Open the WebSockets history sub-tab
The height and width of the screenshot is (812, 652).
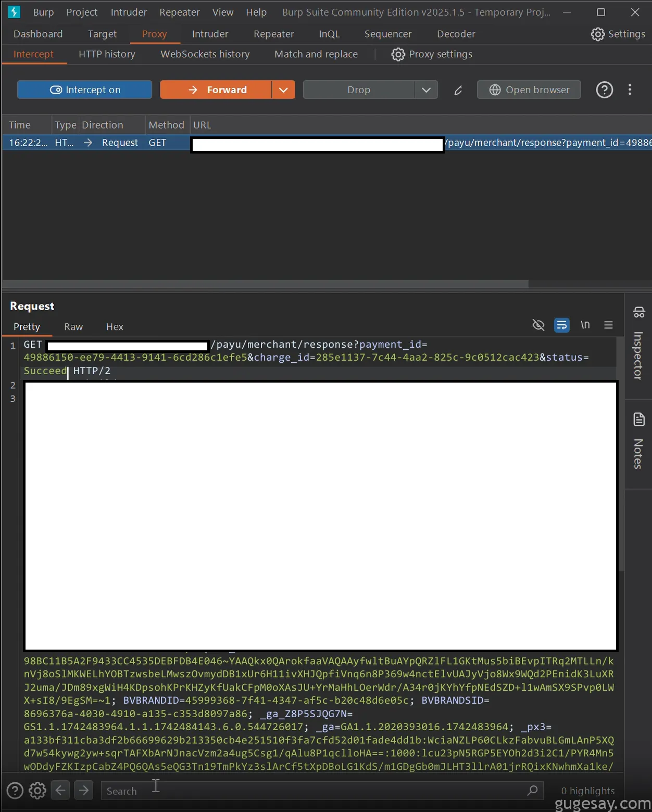205,54
